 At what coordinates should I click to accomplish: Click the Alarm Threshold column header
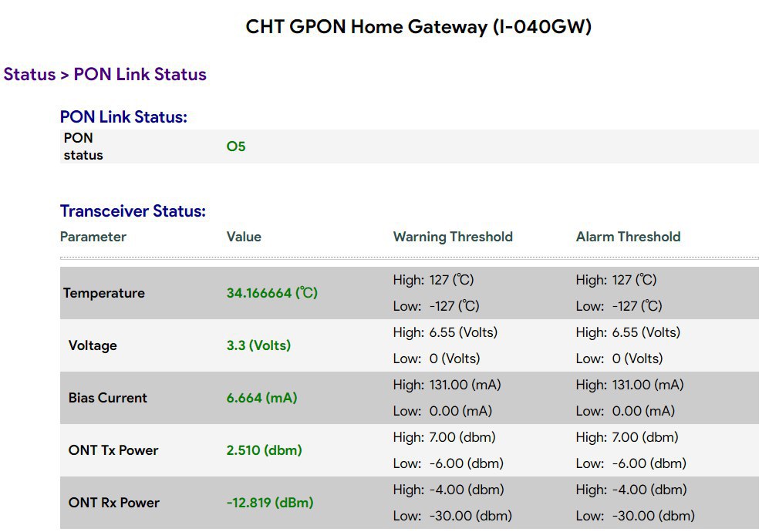coord(629,237)
